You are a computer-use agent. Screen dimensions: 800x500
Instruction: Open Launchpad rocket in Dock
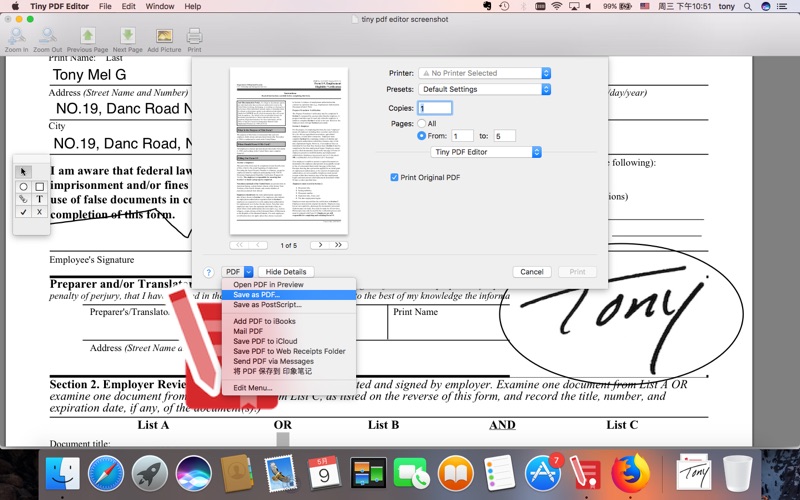[149, 473]
